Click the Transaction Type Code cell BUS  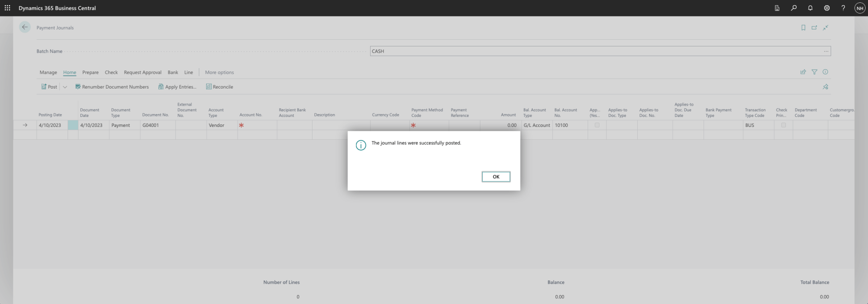pos(758,125)
